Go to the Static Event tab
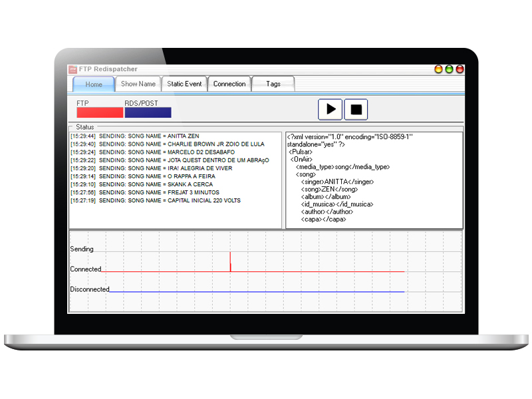The width and height of the screenshot is (532, 399). point(184,84)
